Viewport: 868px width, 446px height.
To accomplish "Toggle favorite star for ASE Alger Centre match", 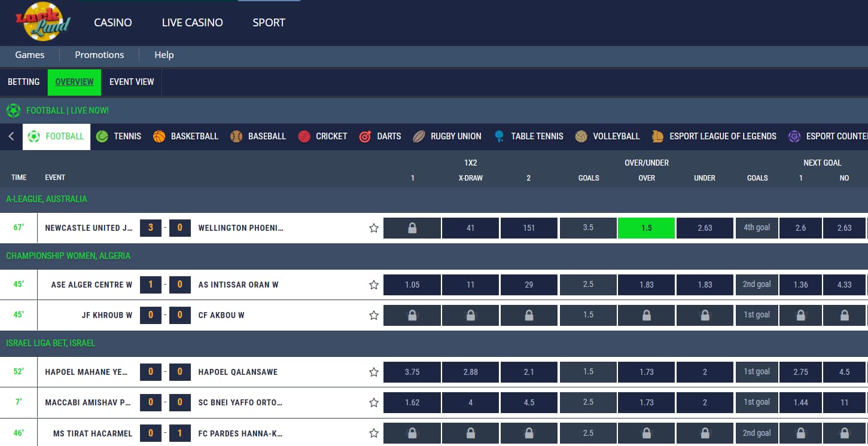I will click(374, 285).
